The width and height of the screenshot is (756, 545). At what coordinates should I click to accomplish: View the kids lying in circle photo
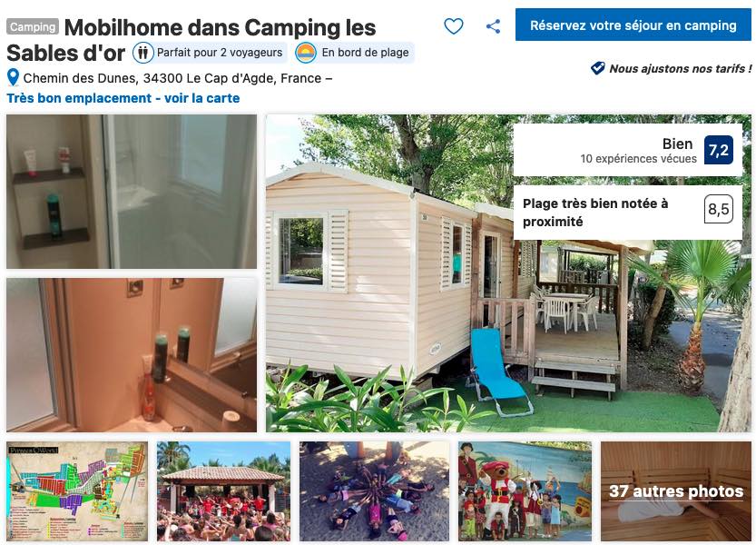pyautogui.click(x=374, y=490)
